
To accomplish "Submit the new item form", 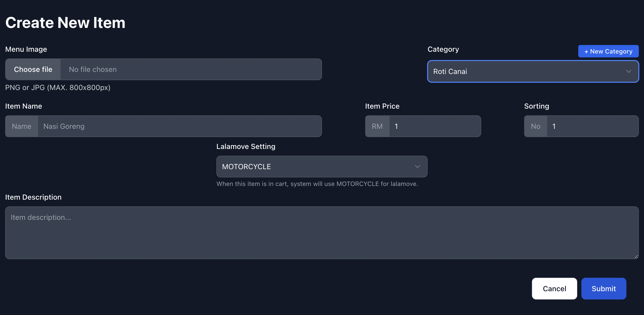I will coord(604,289).
